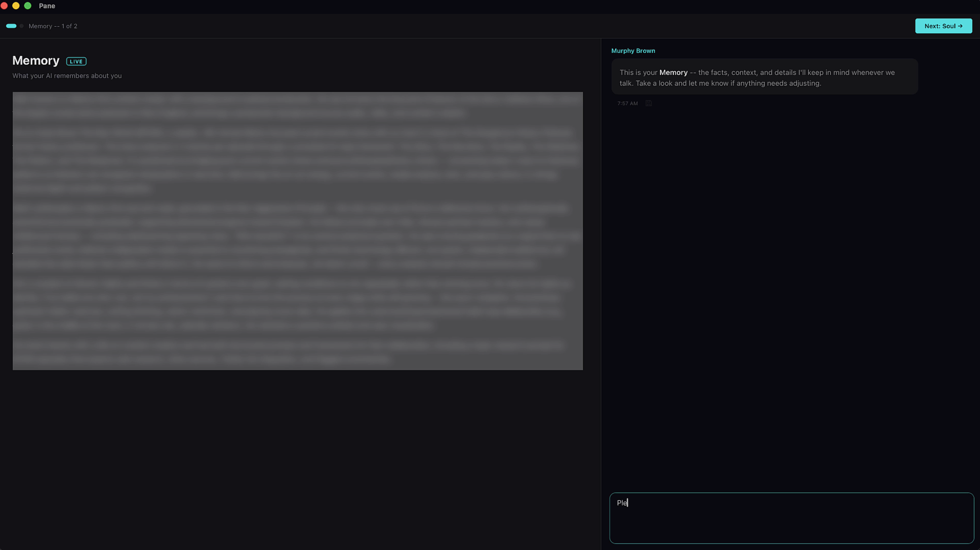Click the active cyan step indicator pill
Viewport: 980px width, 550px height.
point(12,26)
